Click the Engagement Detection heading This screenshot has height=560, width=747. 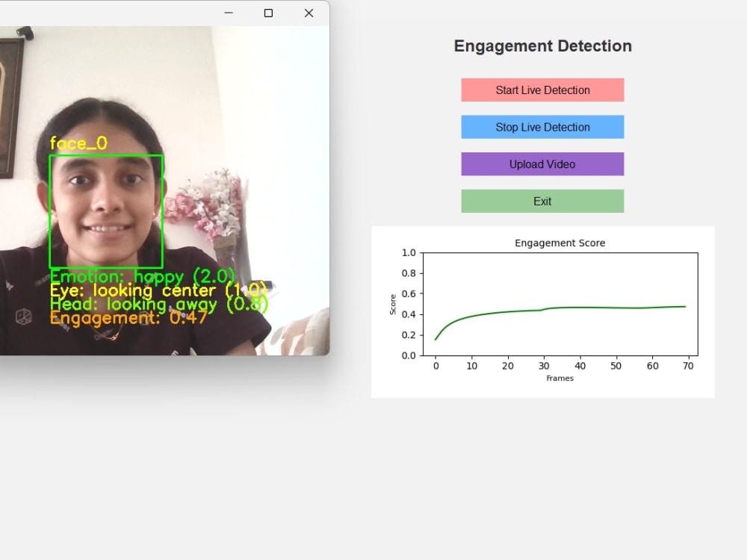(542, 46)
